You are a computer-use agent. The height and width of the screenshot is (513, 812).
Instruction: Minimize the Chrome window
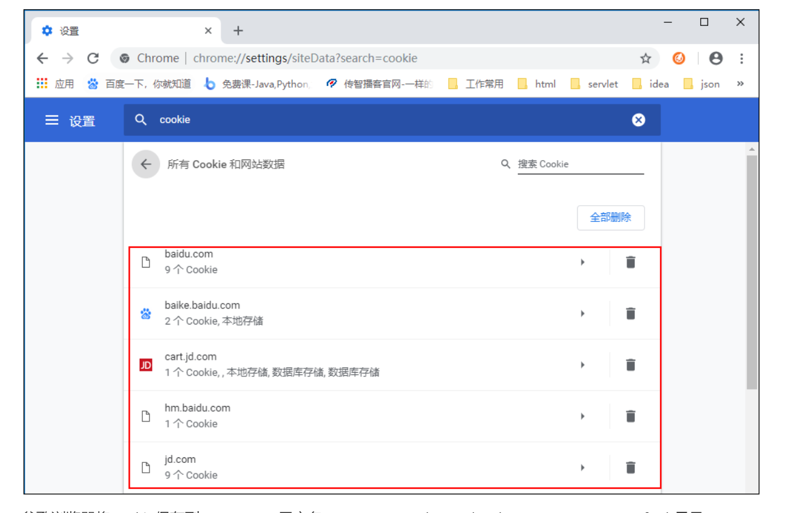click(668, 22)
